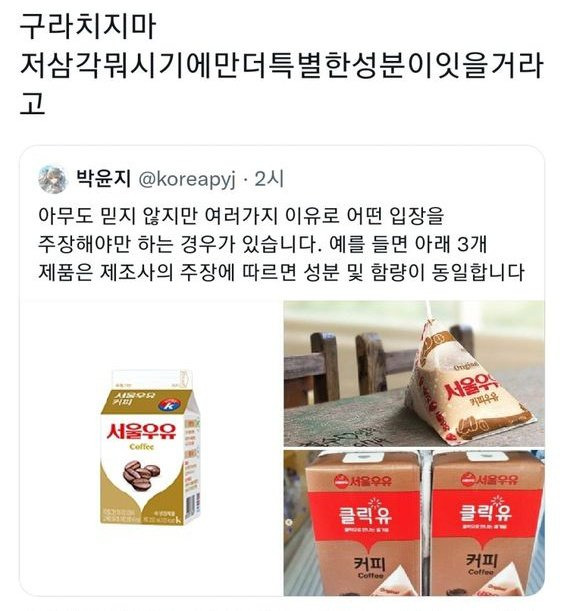This screenshot has width=563, height=611.
Task: Click the quoted tweet body text
Action: [x=281, y=244]
